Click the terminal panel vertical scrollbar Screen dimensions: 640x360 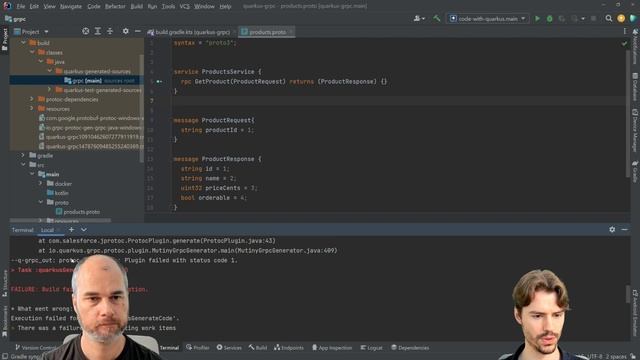click(x=628, y=294)
